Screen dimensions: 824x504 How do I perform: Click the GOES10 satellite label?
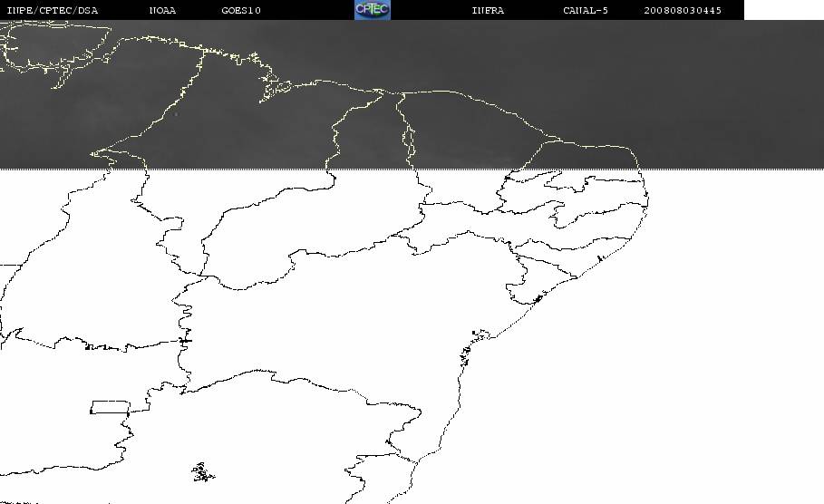241,10
